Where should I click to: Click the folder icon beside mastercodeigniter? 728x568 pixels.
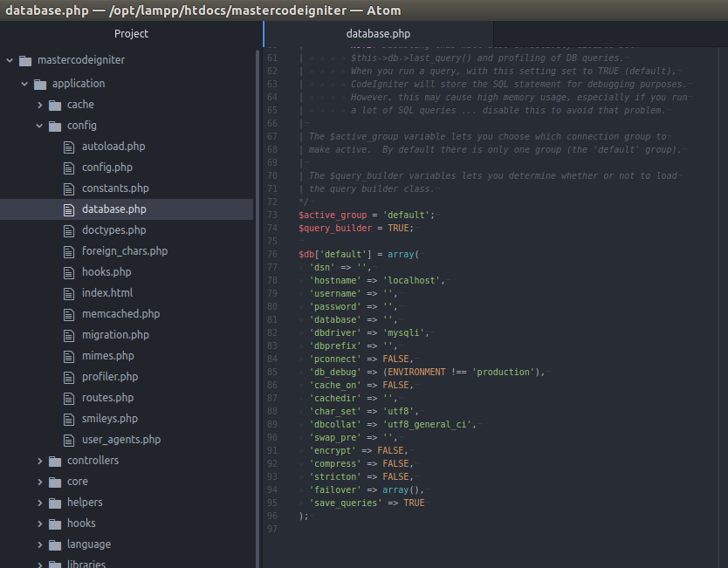point(26,59)
